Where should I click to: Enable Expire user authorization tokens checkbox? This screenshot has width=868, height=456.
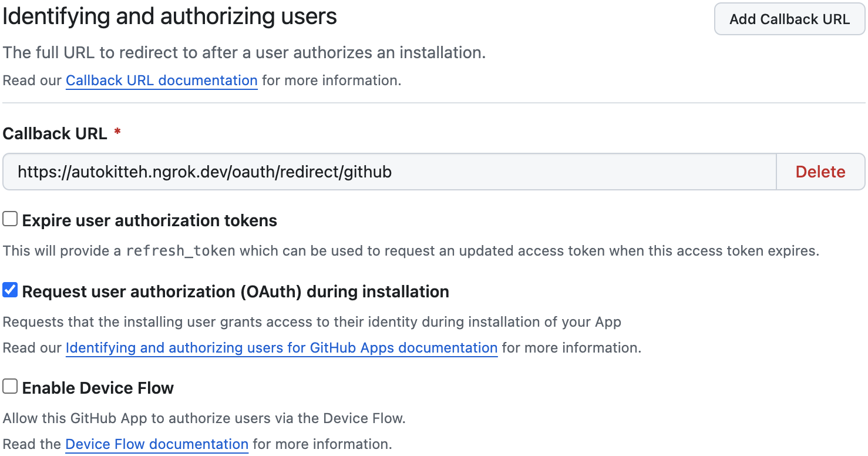pyautogui.click(x=10, y=220)
